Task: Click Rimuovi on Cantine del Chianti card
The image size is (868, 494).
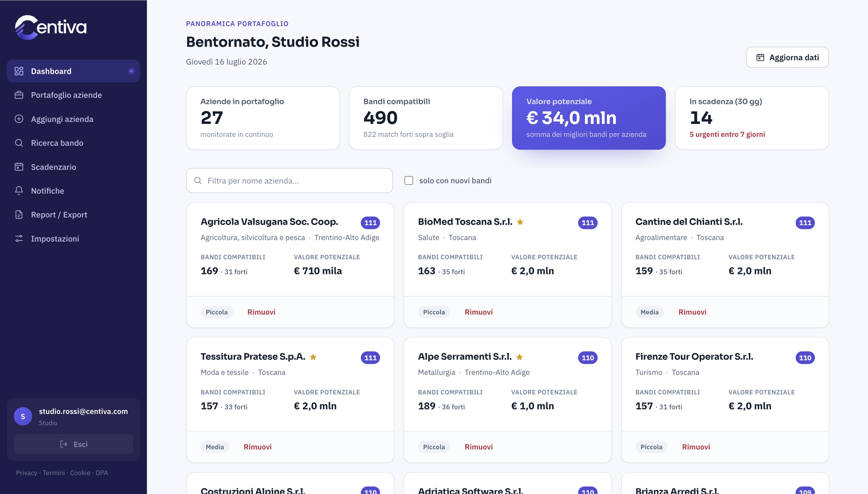Action: point(693,312)
